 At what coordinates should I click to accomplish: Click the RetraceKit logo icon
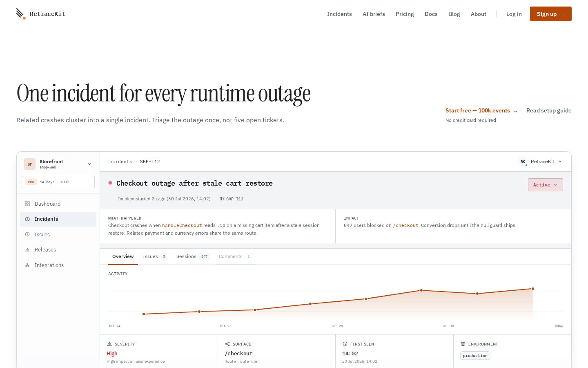[x=21, y=13]
